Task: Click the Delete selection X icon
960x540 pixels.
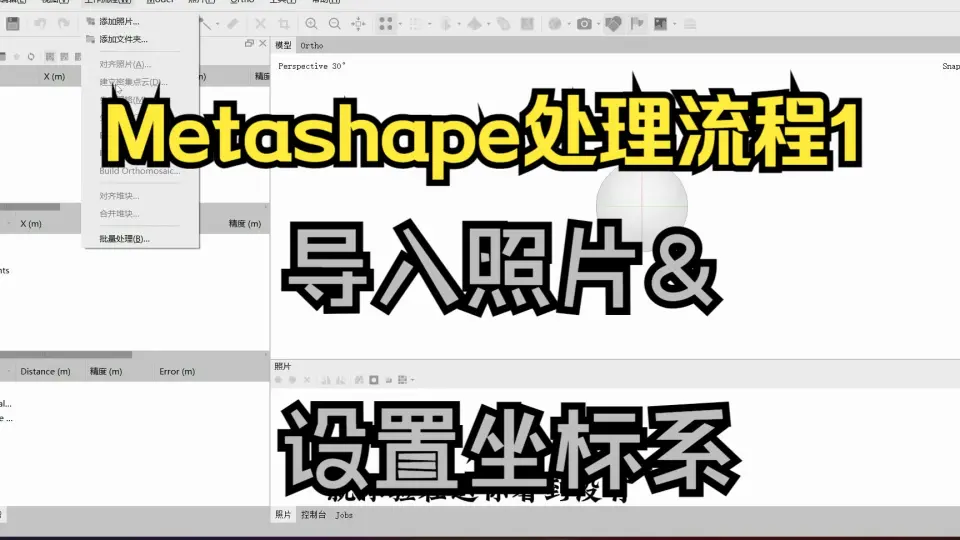Action: [x=260, y=24]
